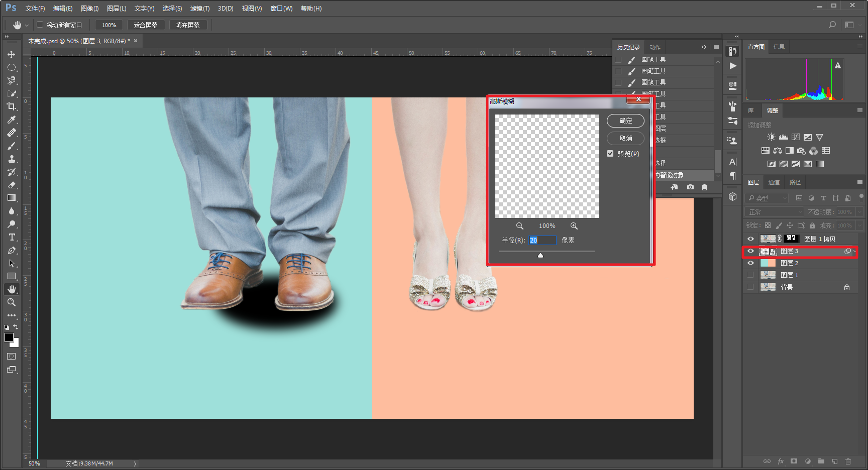Uncheck the 预览 preview checkbox
Image resolution: width=868 pixels, height=470 pixels.
[610, 154]
